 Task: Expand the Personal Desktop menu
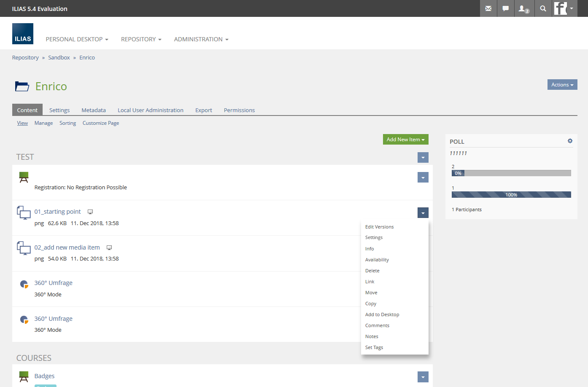coord(77,39)
